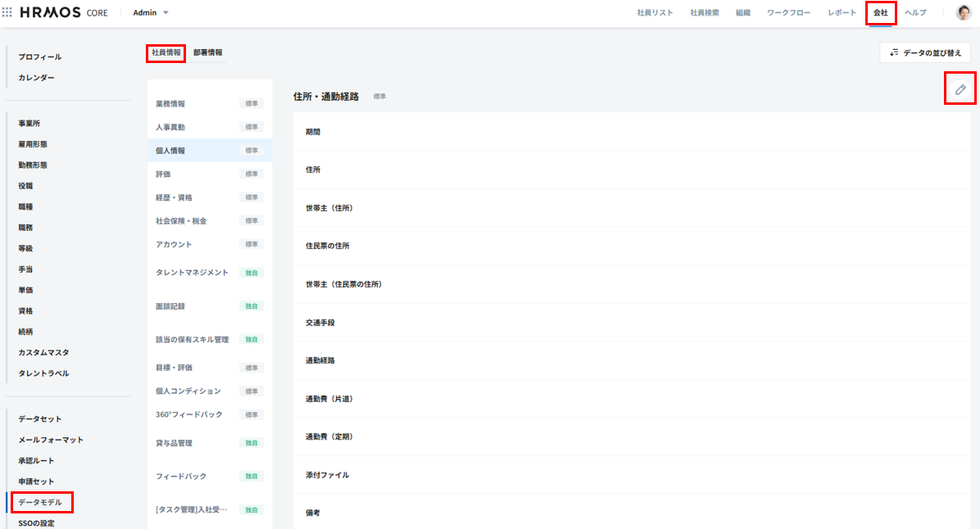Click the user profile avatar
Image resolution: width=980 pixels, height=529 pixels.
tap(963, 13)
